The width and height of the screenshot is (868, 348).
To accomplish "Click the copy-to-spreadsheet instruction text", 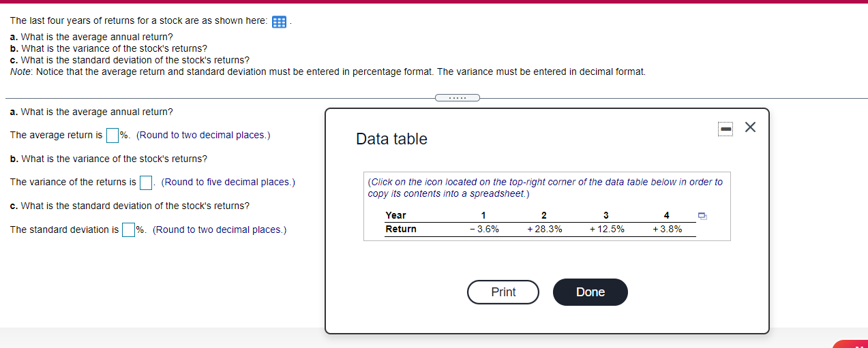I will [x=545, y=188].
